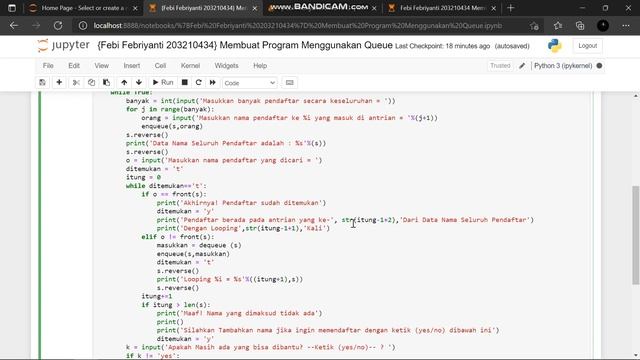Image resolution: width=640 pixels, height=360 pixels.
Task: View site information icon in address bar
Action: tap(83, 26)
